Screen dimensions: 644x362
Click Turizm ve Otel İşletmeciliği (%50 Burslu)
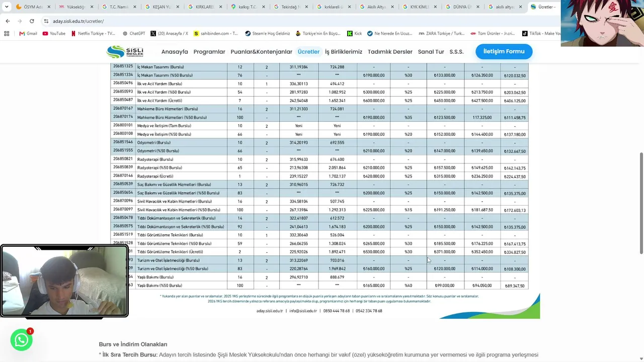point(173,269)
